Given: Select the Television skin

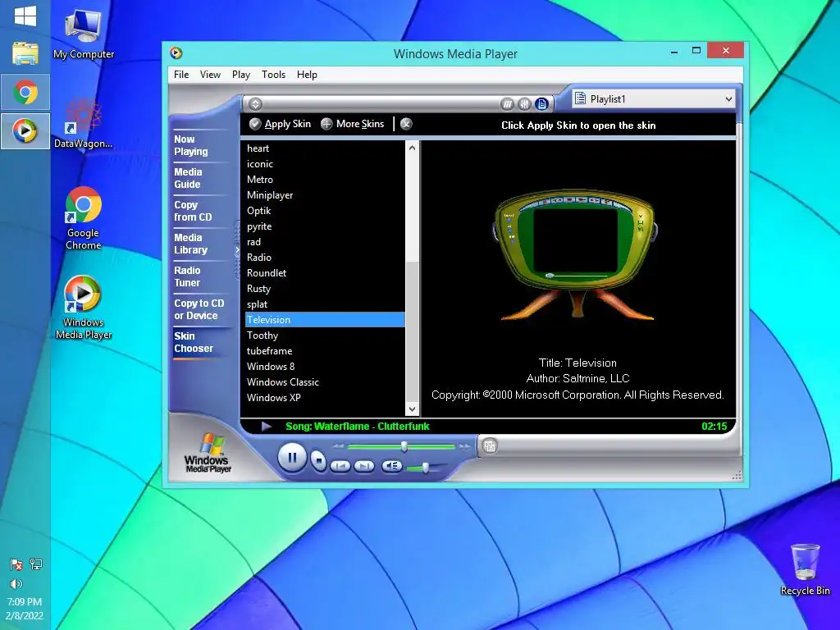Looking at the screenshot, I should tap(325, 320).
